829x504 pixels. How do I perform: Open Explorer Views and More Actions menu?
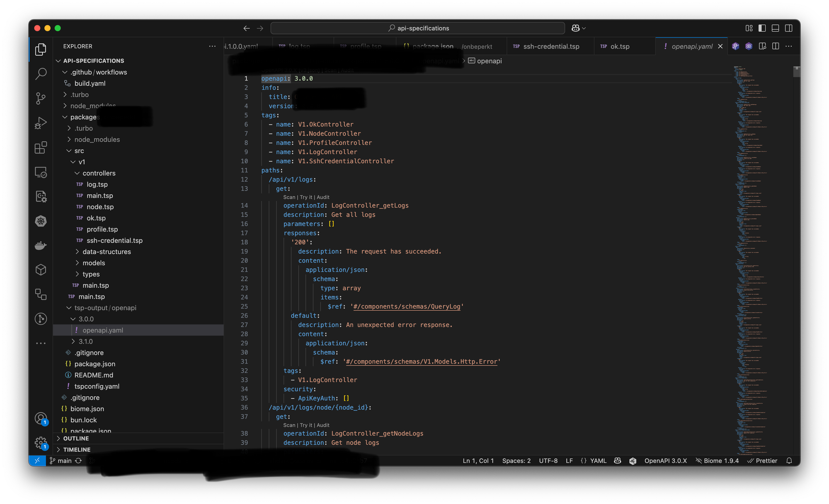[212, 46]
